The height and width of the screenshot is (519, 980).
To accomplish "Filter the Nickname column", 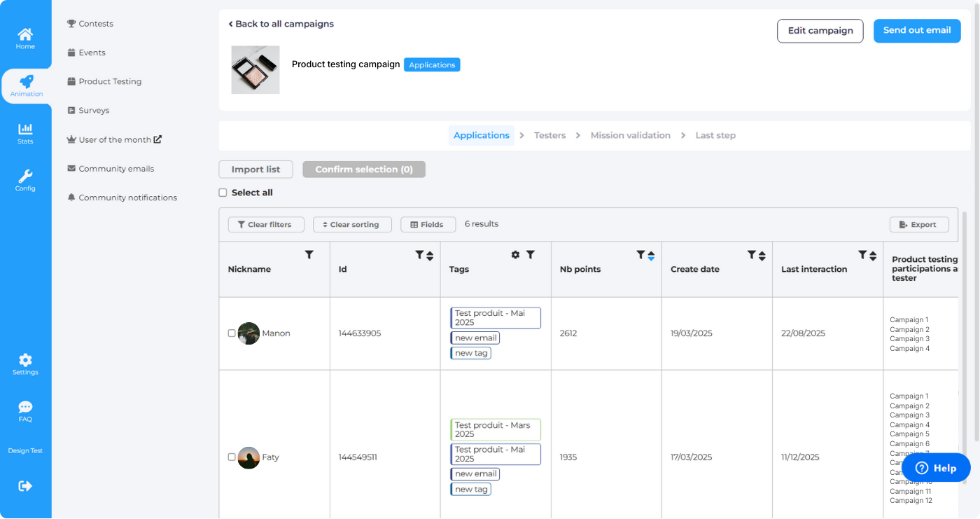I will click(309, 255).
